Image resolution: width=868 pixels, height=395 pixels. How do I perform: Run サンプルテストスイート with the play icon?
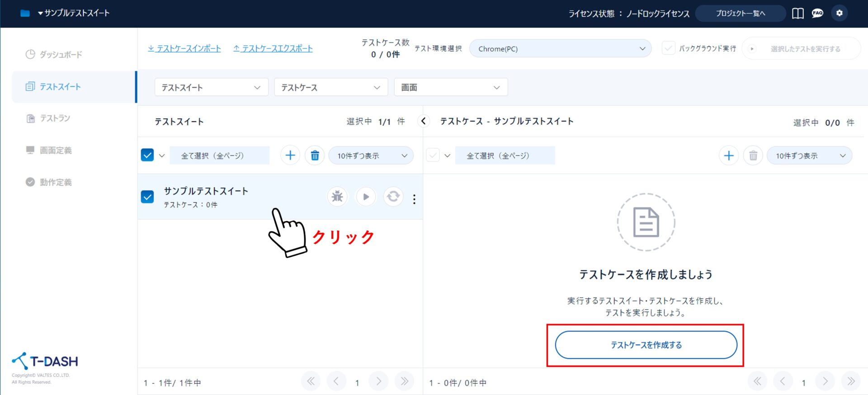366,197
